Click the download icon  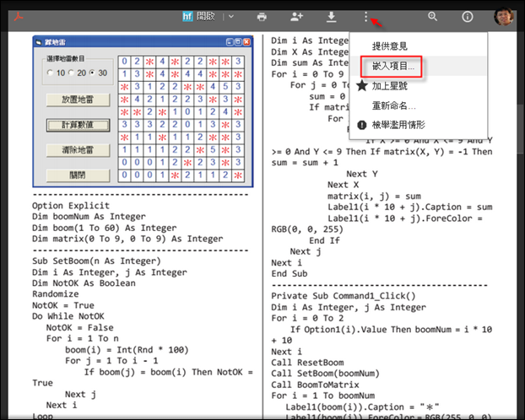coord(331,17)
